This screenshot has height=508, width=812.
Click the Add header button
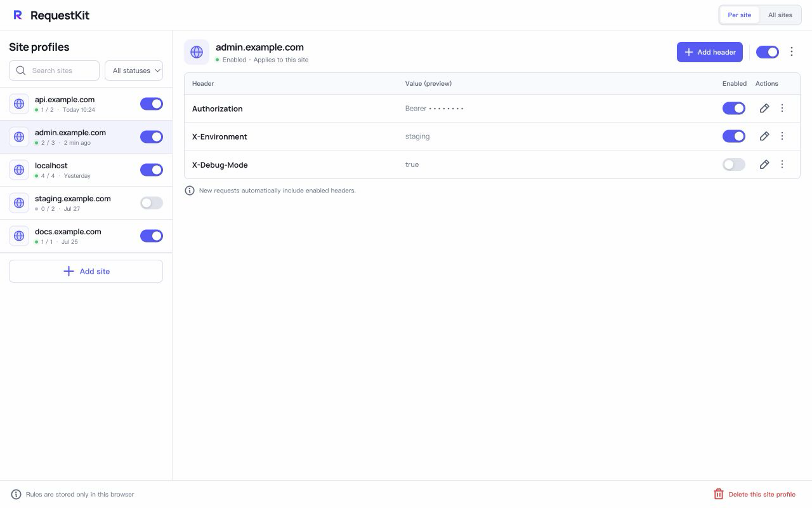click(710, 52)
